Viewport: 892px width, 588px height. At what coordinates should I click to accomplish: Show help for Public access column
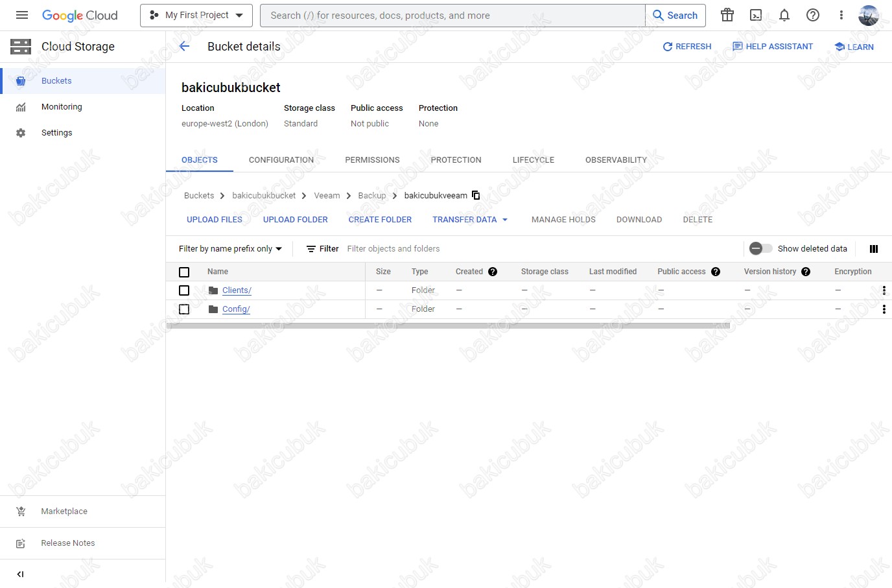[716, 272]
